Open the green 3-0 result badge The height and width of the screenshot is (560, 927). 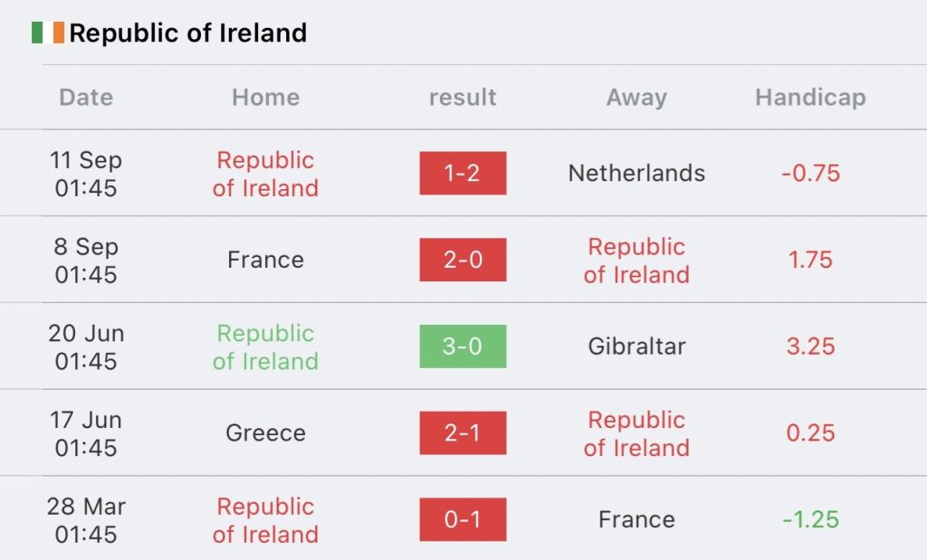[x=463, y=346]
